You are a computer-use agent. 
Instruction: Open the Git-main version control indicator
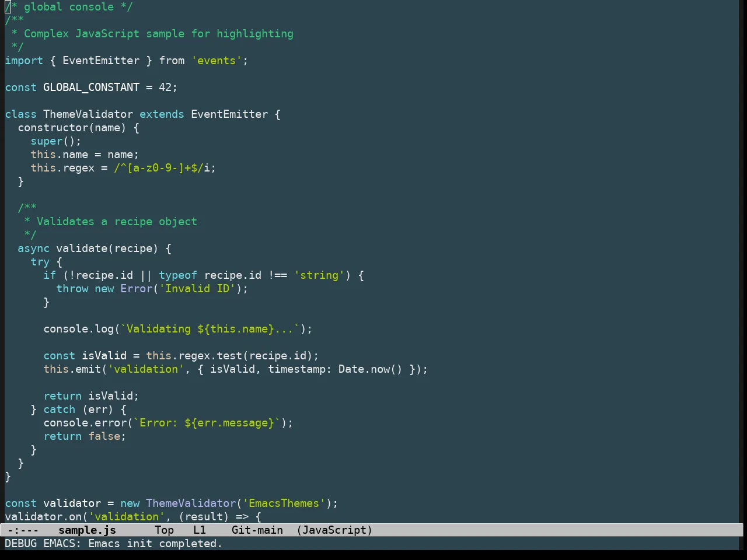[257, 530]
